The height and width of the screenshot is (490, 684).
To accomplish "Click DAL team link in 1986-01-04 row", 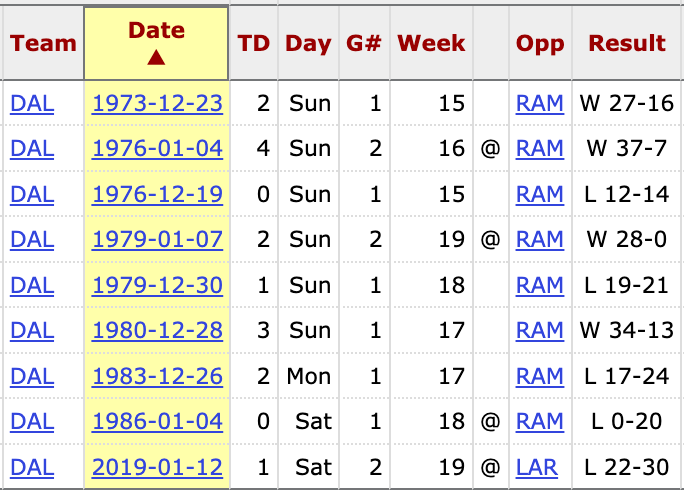I will [x=32, y=421].
